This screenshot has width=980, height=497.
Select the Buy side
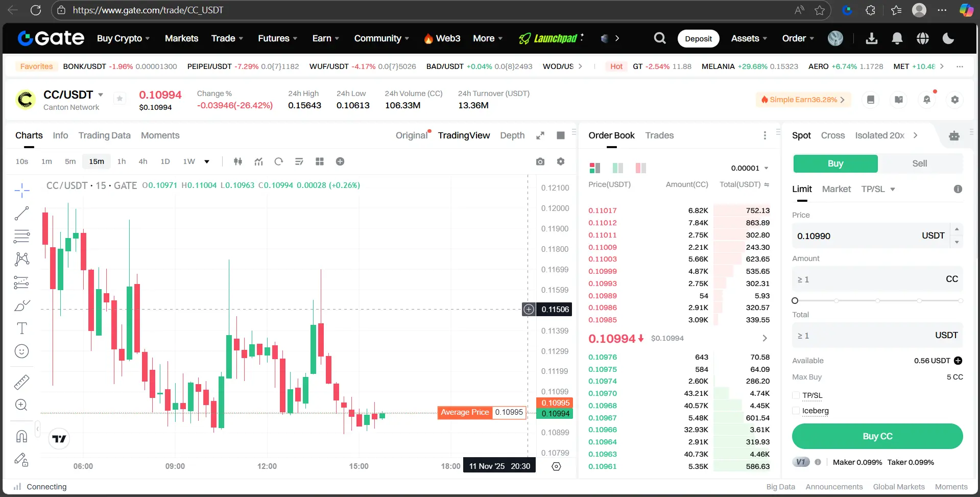coord(835,163)
